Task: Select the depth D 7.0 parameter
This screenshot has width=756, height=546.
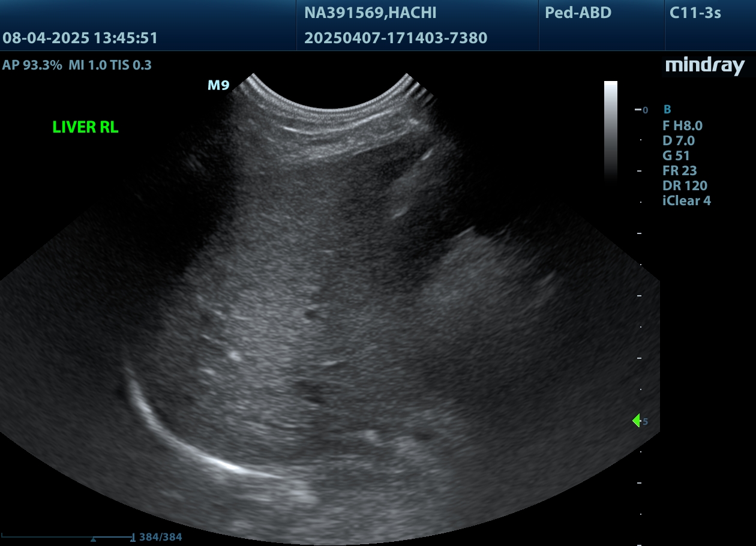Action: pos(678,140)
